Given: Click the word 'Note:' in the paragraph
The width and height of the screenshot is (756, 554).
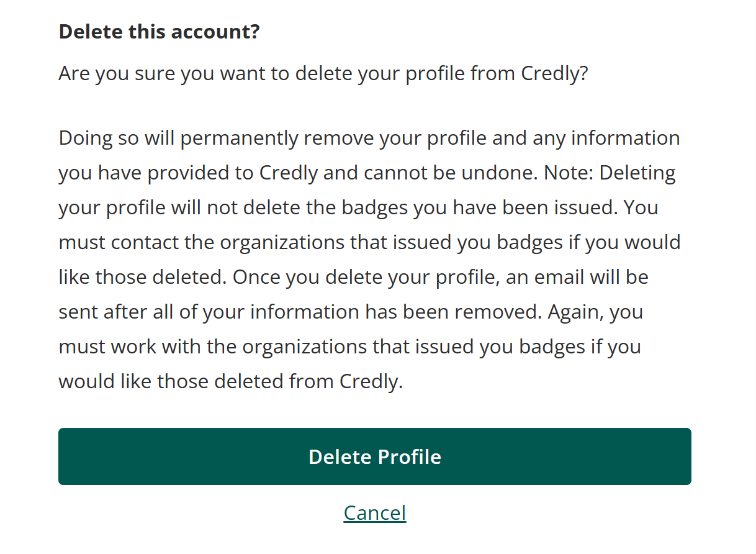Looking at the screenshot, I should point(569,173).
